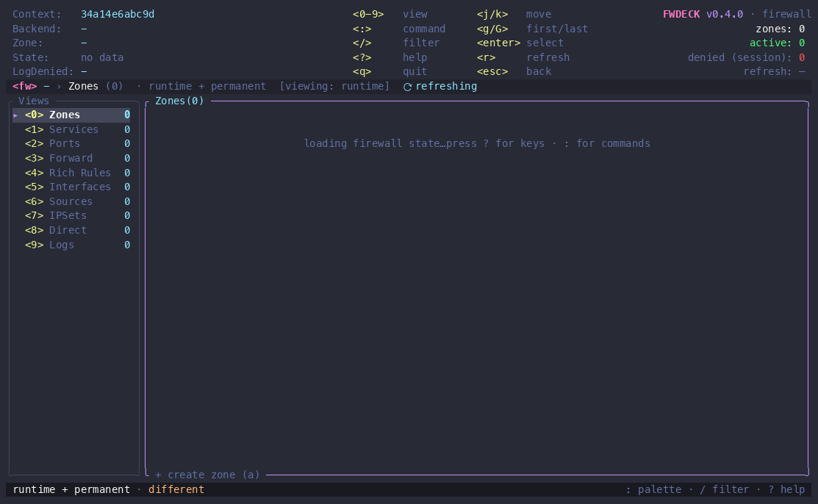
Task: Click the 'denied (session): 0' counter
Action: (747, 57)
